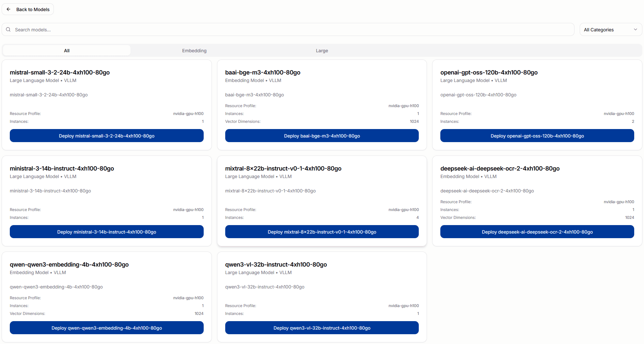
Task: Deploy qwen3-vl-32b-instruct model
Action: point(322,328)
